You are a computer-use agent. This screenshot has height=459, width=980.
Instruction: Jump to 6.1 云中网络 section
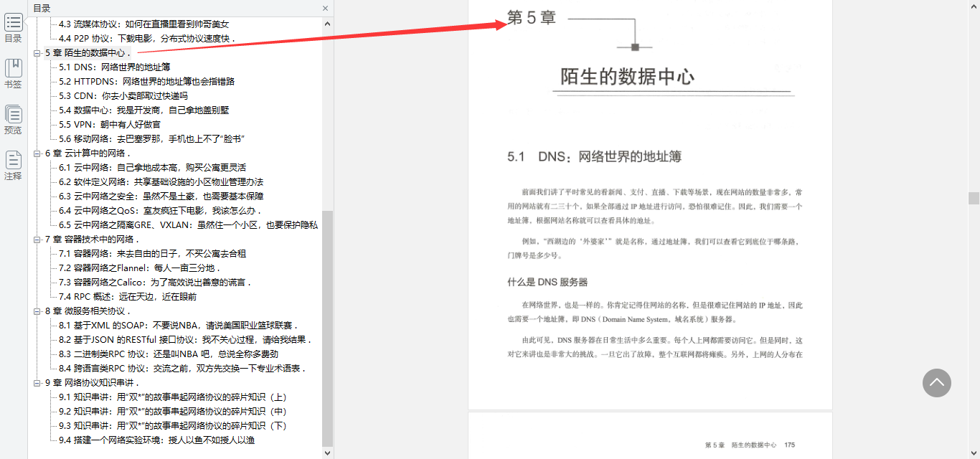pyautogui.click(x=153, y=168)
